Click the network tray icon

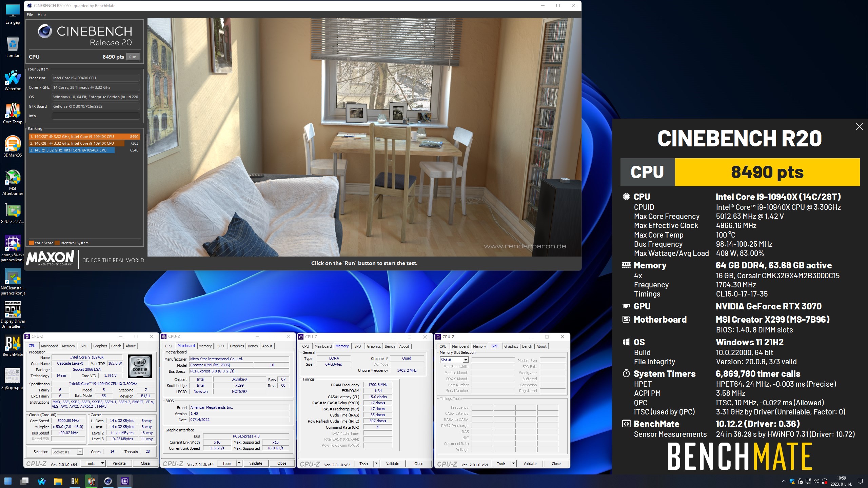pyautogui.click(x=808, y=481)
